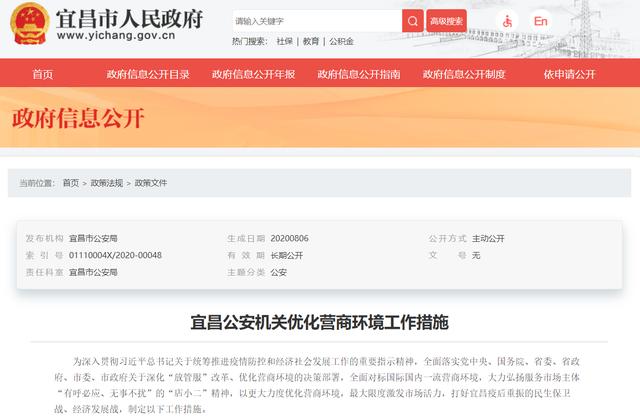Go to 政策文件 in the breadcrumb
640x418 pixels.
point(151,183)
